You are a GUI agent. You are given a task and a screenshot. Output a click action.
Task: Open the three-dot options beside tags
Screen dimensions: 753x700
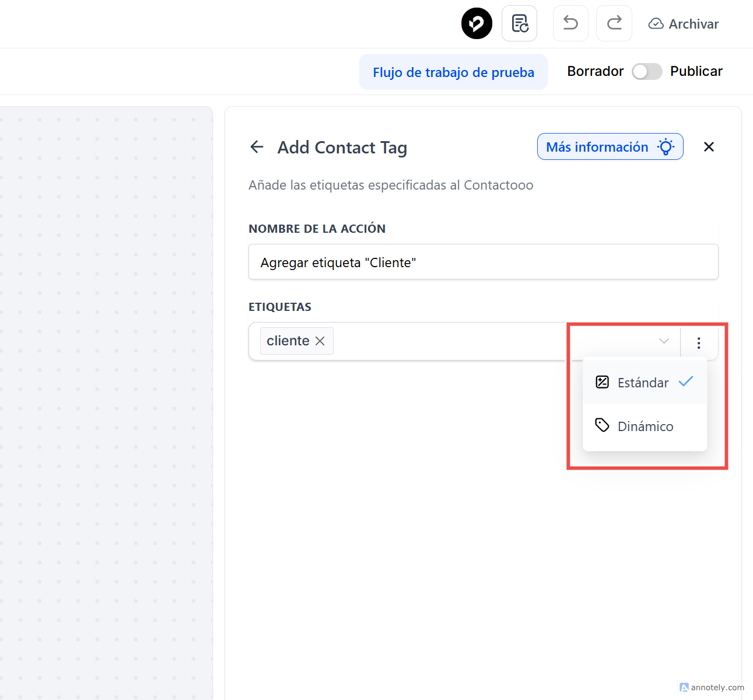[699, 342]
